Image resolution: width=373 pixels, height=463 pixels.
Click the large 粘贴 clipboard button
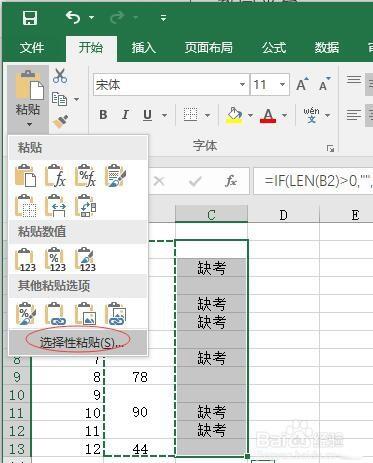click(x=28, y=99)
